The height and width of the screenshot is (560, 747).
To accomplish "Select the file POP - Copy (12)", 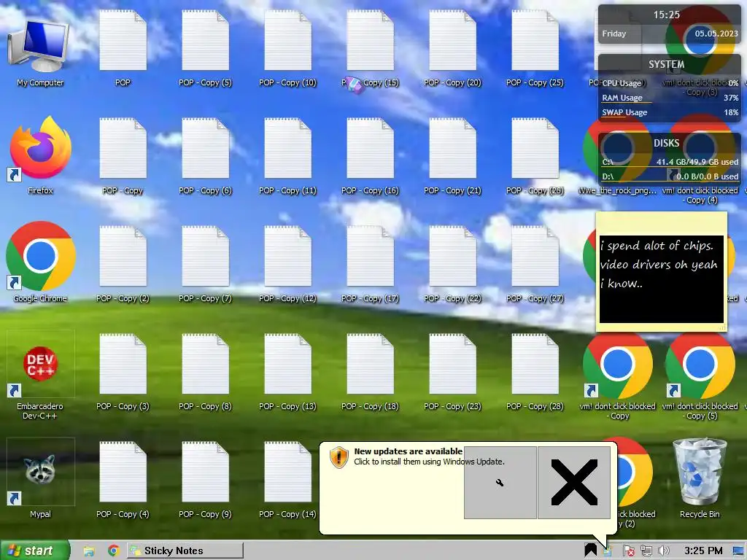I will coord(287,264).
